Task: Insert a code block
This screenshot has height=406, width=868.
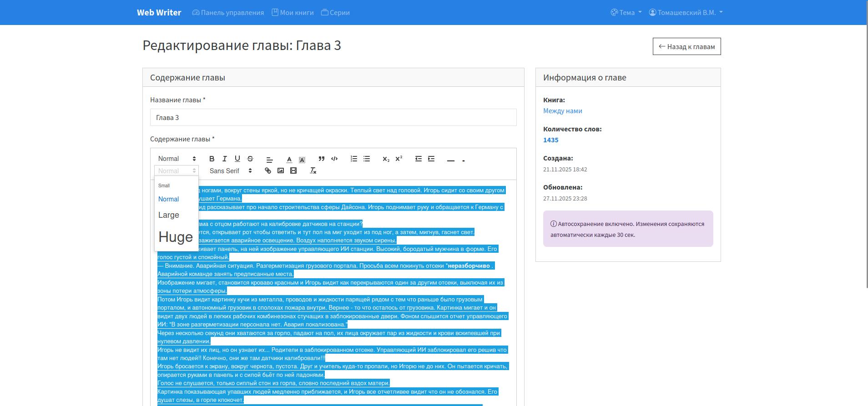Action: pos(334,159)
